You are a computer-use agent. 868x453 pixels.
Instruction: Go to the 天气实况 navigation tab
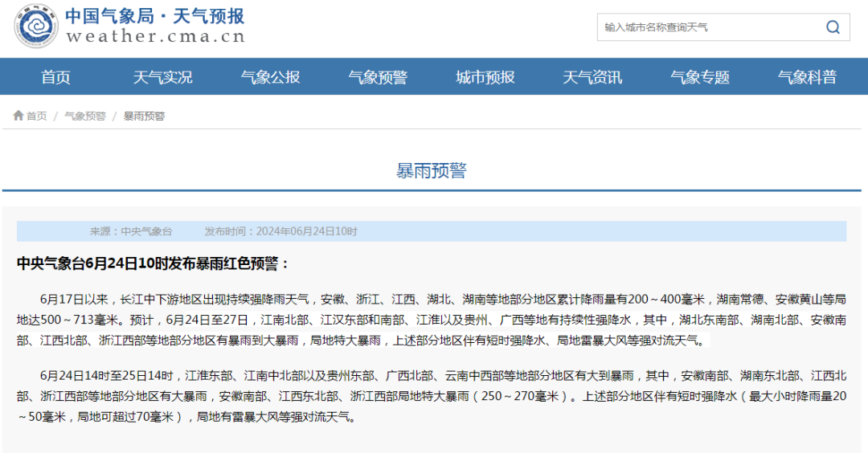tap(162, 77)
